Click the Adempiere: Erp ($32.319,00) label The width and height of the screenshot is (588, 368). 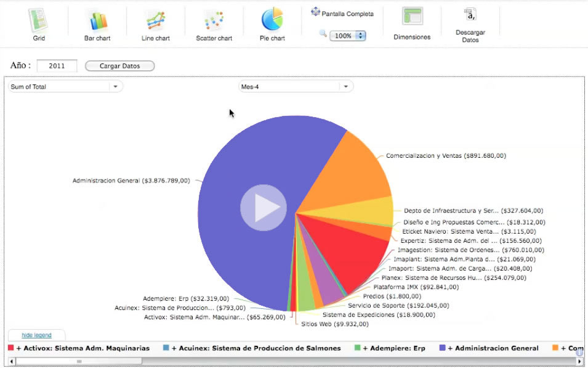click(186, 298)
